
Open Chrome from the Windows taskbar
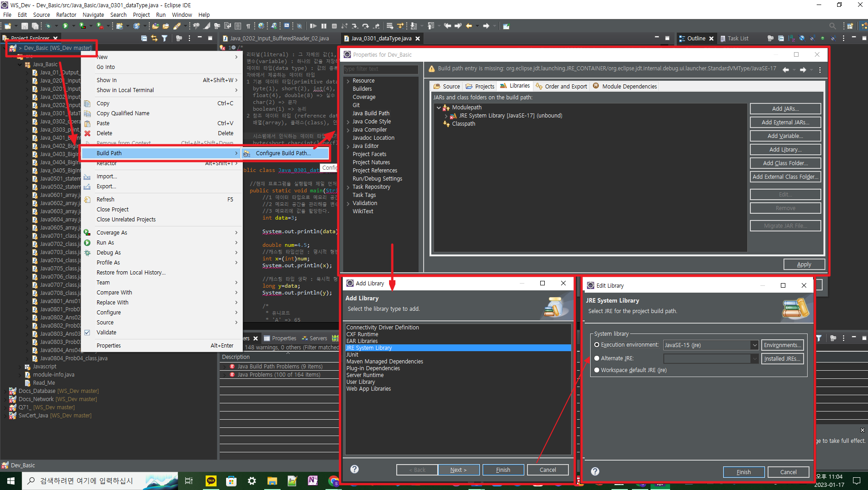(x=334, y=481)
